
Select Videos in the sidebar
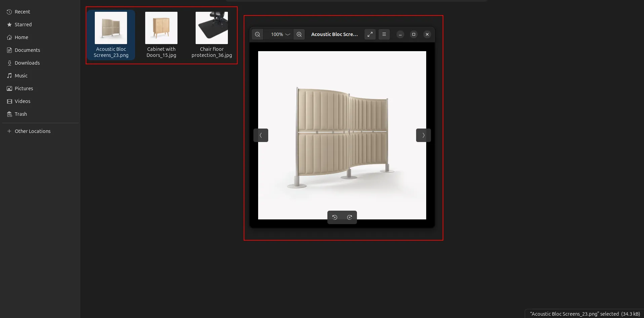click(x=22, y=101)
